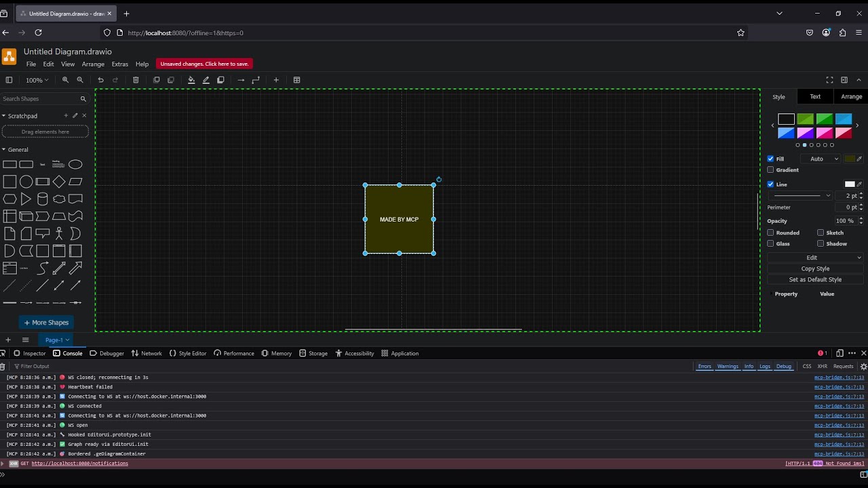Enable the Rounded checkbox

click(770, 232)
